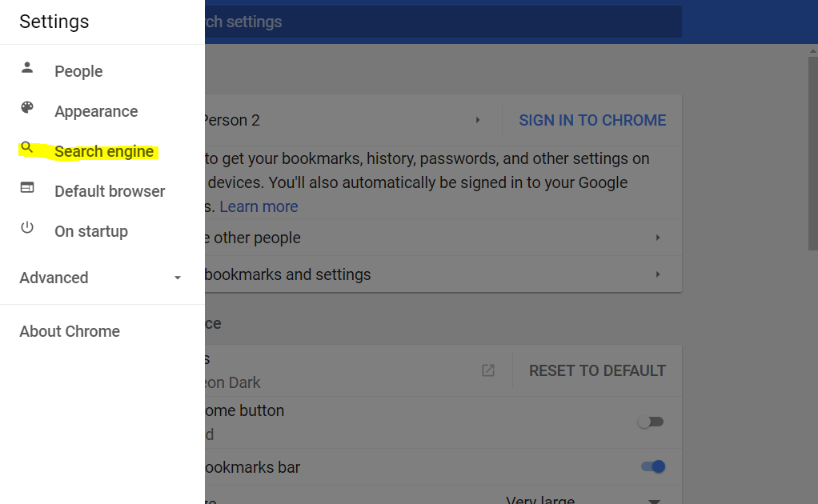Toggle the home button switch
Screen dimensions: 818x504
coord(651,422)
